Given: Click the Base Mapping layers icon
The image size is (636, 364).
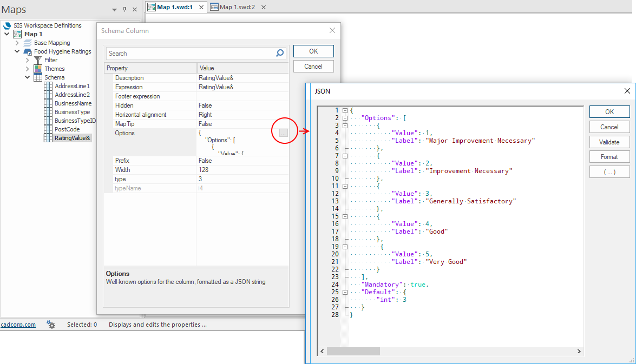Looking at the screenshot, I should pos(28,43).
